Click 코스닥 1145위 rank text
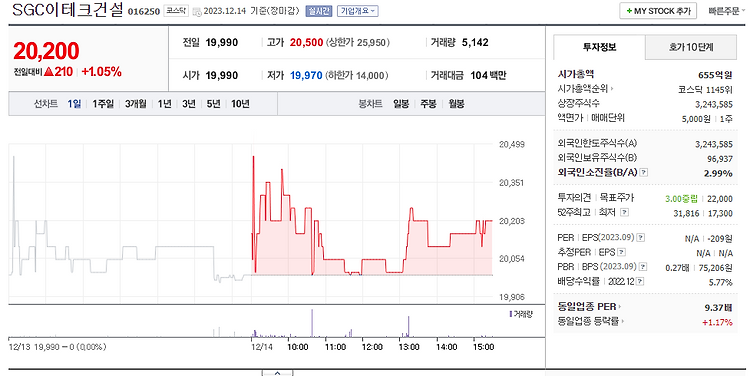Viewport: 750px width, 376px height. tap(705, 89)
